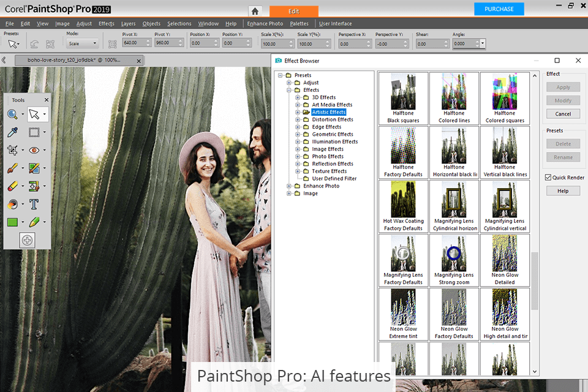The width and height of the screenshot is (588, 392).
Task: Click the Effect Browser vertical scrollbar thumb
Action: [x=535, y=281]
